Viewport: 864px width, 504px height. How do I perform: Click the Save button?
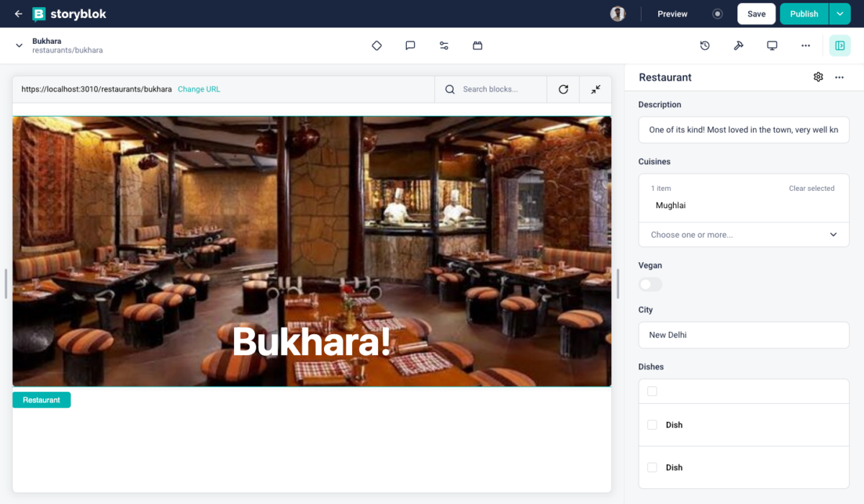(756, 14)
